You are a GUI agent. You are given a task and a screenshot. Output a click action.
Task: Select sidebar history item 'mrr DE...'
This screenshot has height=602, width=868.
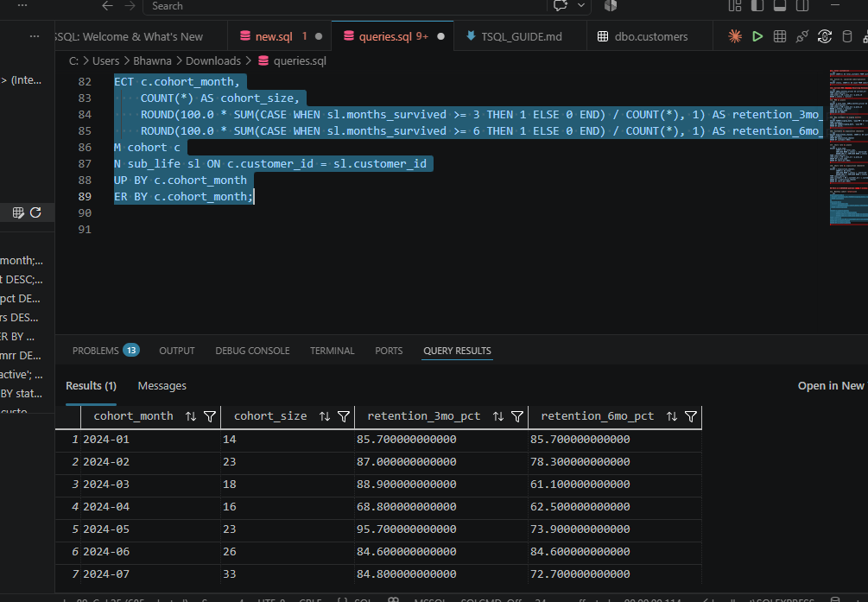[21, 356]
